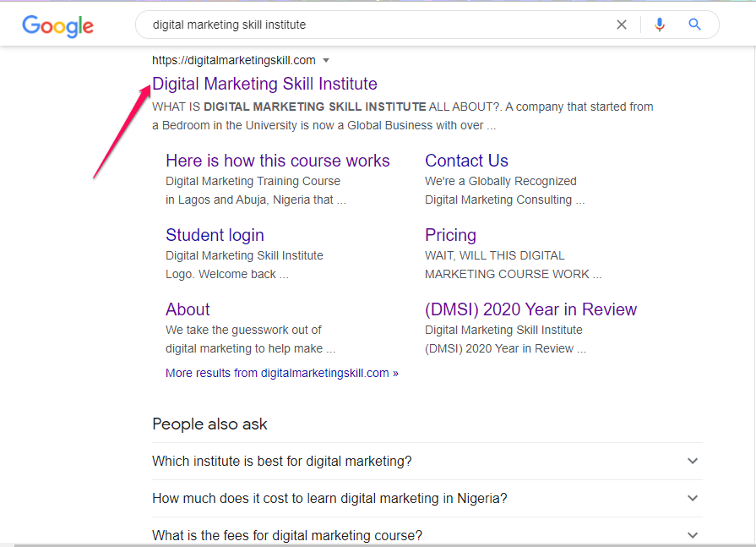Start voice search with microphone icon
The image size is (756, 547).
(660, 25)
